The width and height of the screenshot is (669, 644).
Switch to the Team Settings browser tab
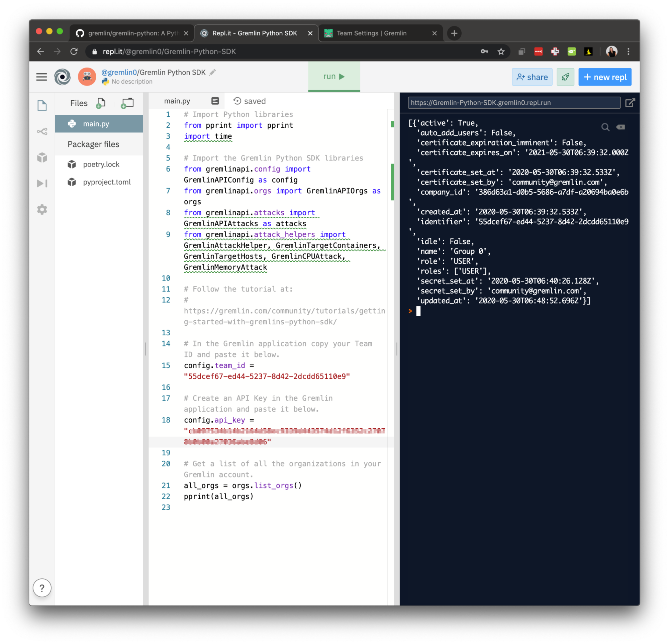click(x=372, y=33)
